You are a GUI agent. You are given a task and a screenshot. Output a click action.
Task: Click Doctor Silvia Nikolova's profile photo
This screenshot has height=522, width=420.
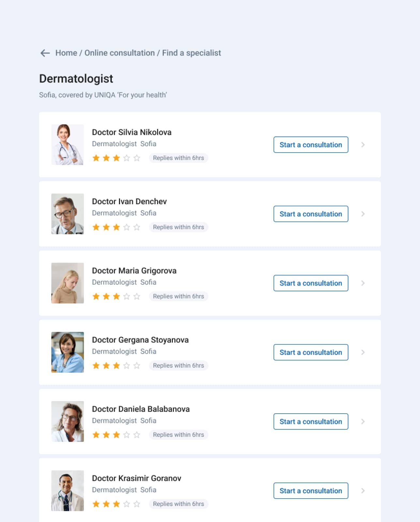pyautogui.click(x=67, y=145)
